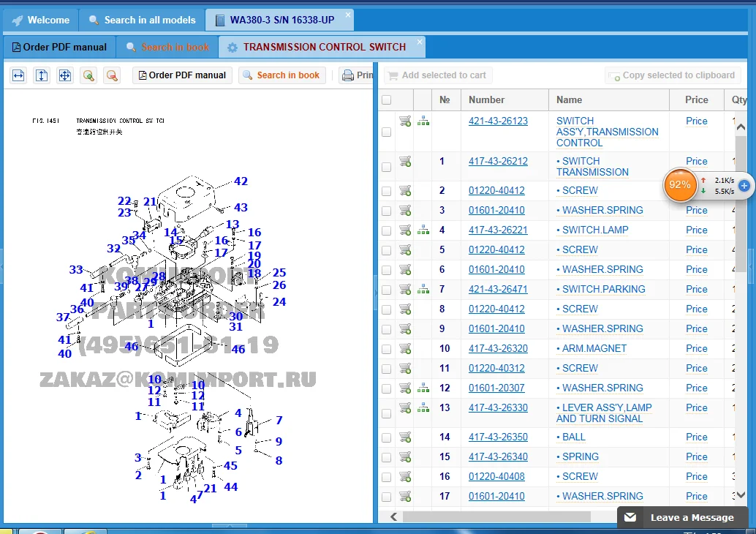The height and width of the screenshot is (534, 756).
Task: Add item 2 SCREW to cart
Action: [x=405, y=190]
